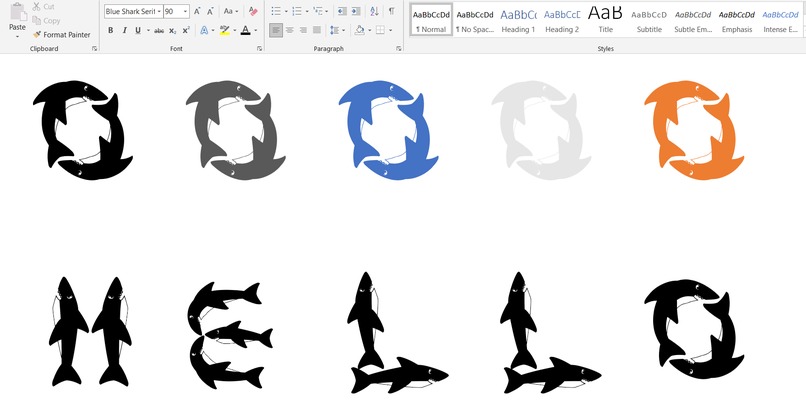
Task: Expand numbering library dropdown arrow
Action: pos(307,11)
